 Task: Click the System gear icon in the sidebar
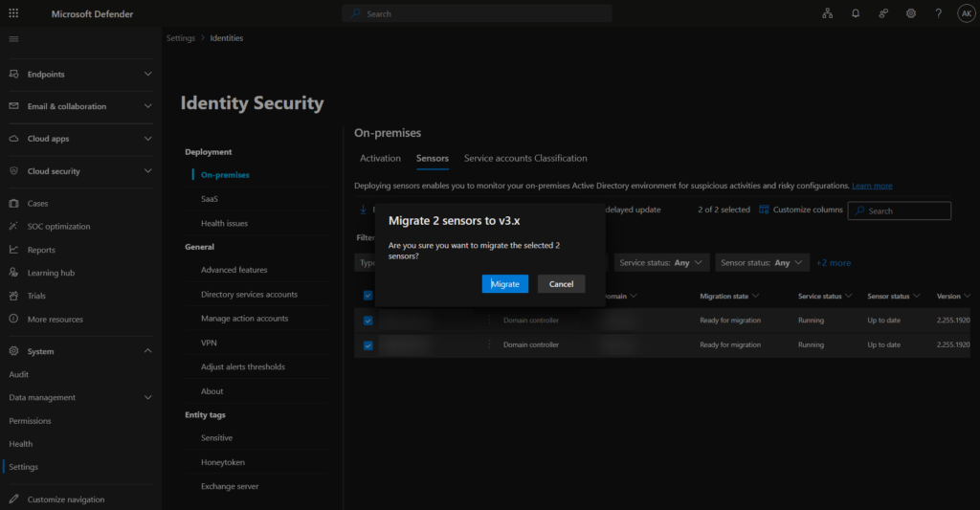pos(13,351)
